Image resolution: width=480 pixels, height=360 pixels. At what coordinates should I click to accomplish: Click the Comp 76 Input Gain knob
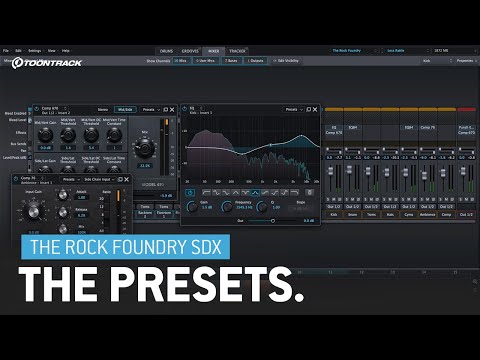pos(34,211)
